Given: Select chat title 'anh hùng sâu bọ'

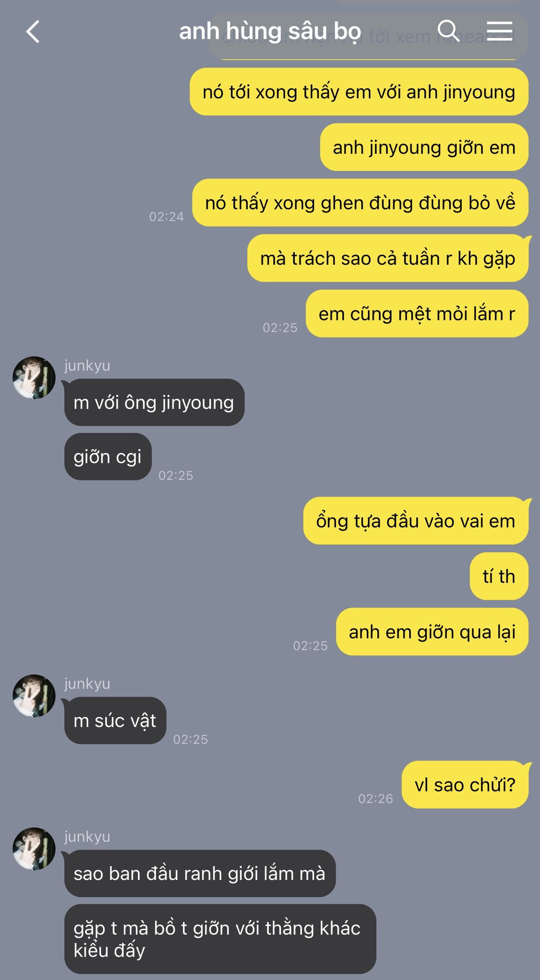Looking at the screenshot, I should click(270, 32).
